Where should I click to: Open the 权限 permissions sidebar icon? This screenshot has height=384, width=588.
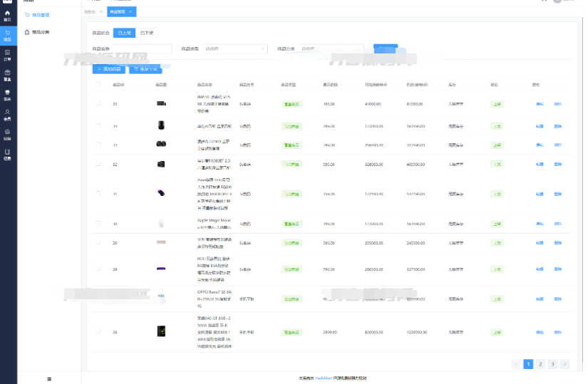(x=8, y=133)
